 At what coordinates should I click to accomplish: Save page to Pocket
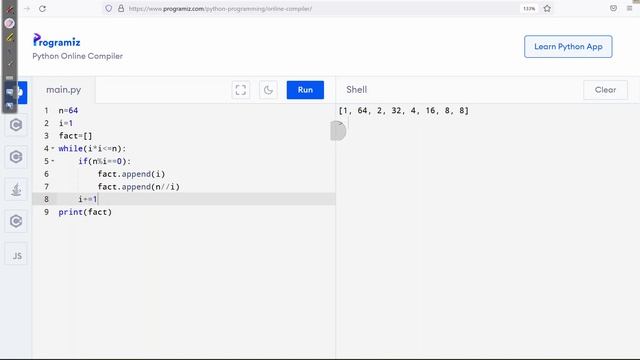tap(613, 8)
